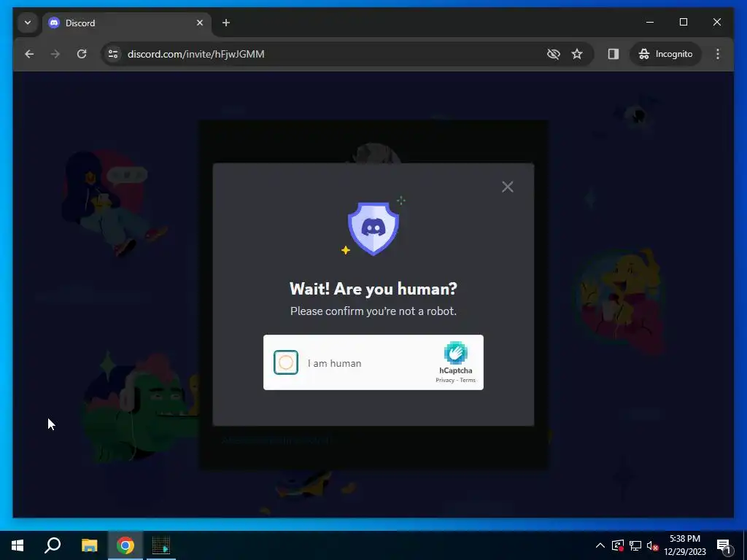Click the hCaptcha hand logo
The height and width of the screenshot is (560, 747).
[x=455, y=353]
